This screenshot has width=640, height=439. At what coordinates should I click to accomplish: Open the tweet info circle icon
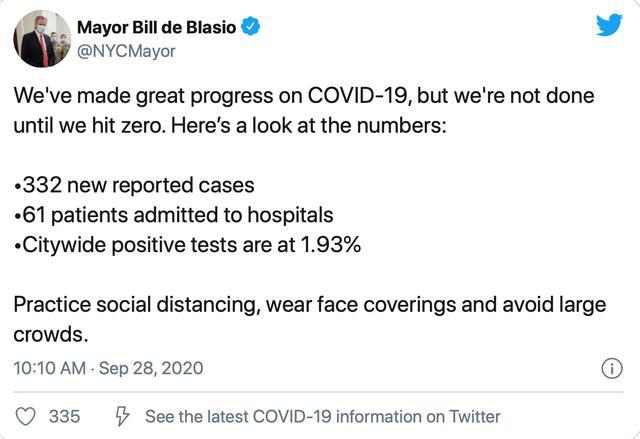pos(610,368)
